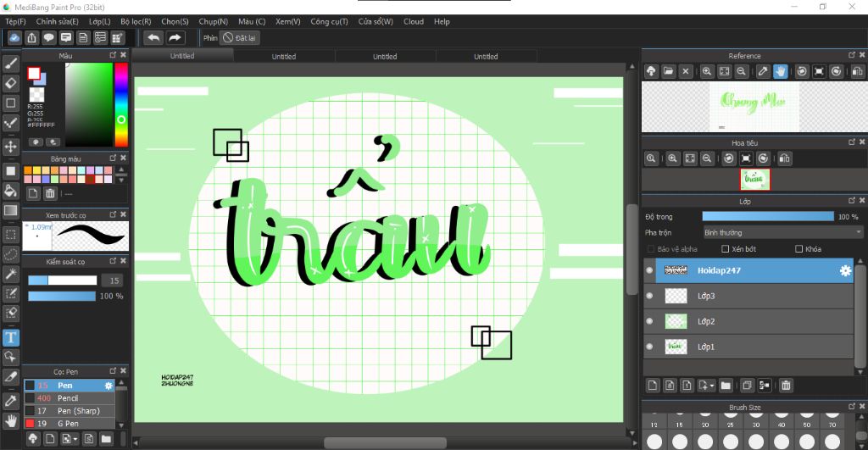
Task: Toggle visibility of Hoidap247 layer
Action: (649, 270)
